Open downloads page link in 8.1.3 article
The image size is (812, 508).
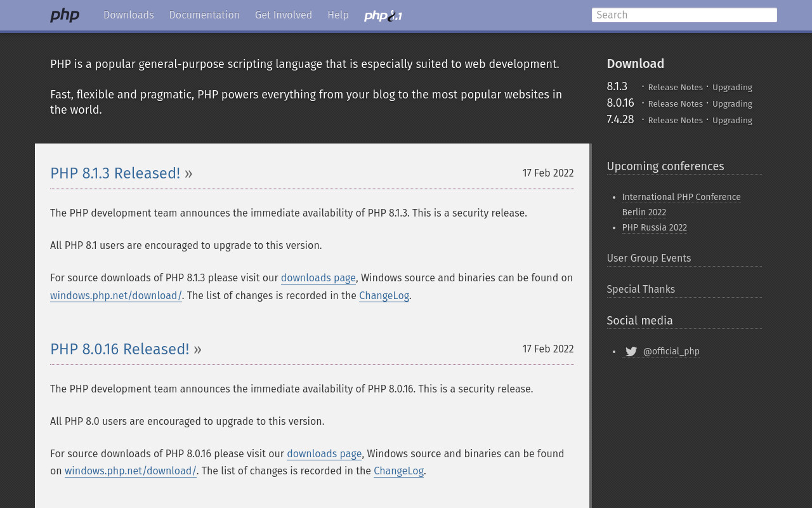[318, 278]
